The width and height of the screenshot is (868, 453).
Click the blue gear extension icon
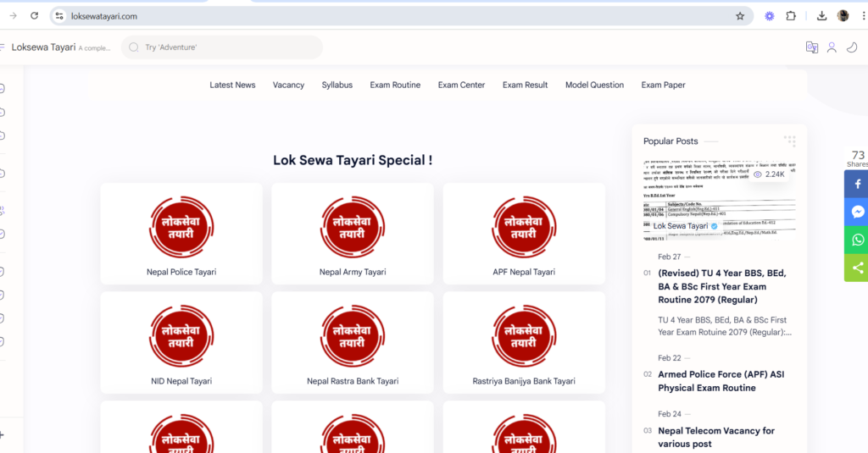770,16
